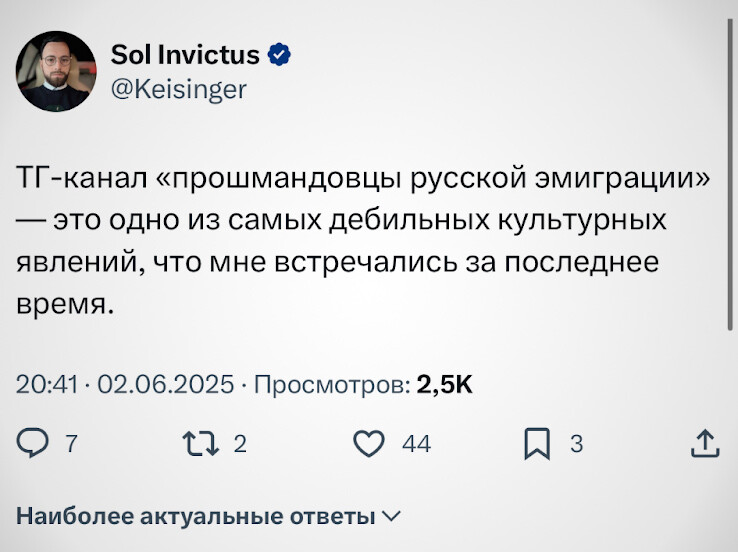The width and height of the screenshot is (738, 552).
Task: Click the 02.06.2025 post date
Action: pos(167,385)
